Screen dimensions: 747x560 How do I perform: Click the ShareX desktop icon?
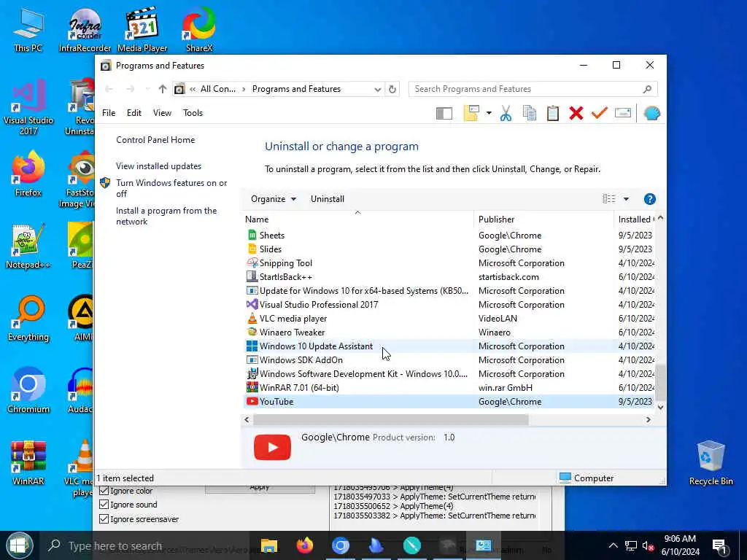coord(199,30)
